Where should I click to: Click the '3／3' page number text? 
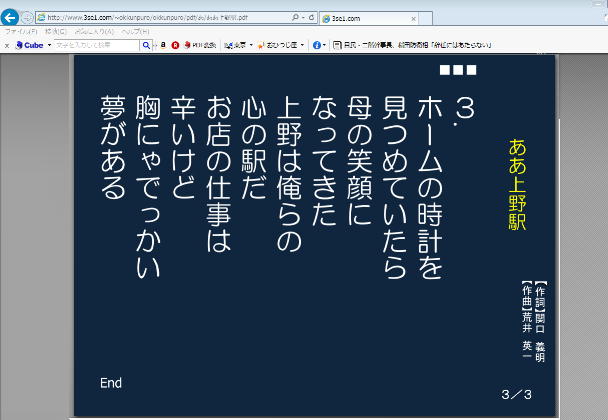pyautogui.click(x=516, y=395)
